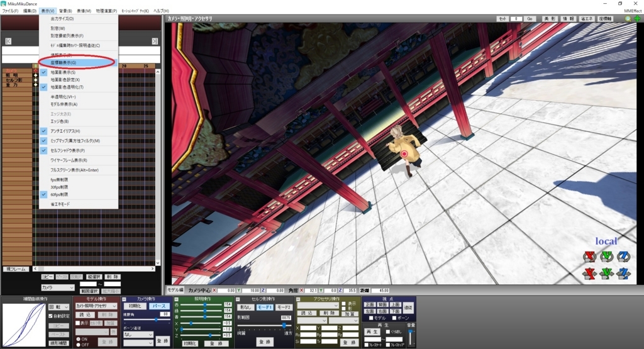Open the カメラ dropdown below the timeline
This screenshot has width=644, height=349.
coord(57,287)
